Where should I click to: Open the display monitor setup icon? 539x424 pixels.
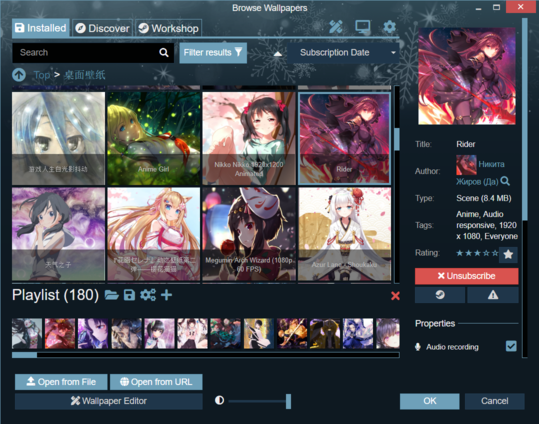363,26
